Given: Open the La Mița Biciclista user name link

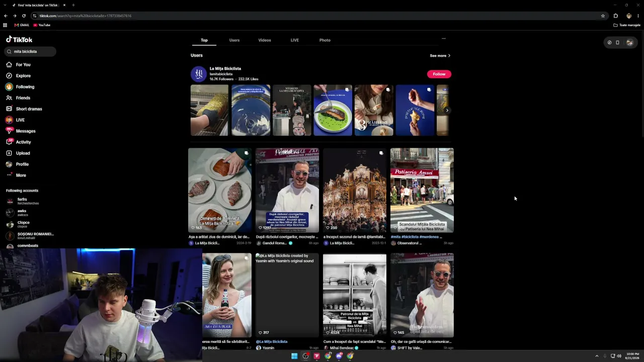Looking at the screenshot, I should 225,68.
